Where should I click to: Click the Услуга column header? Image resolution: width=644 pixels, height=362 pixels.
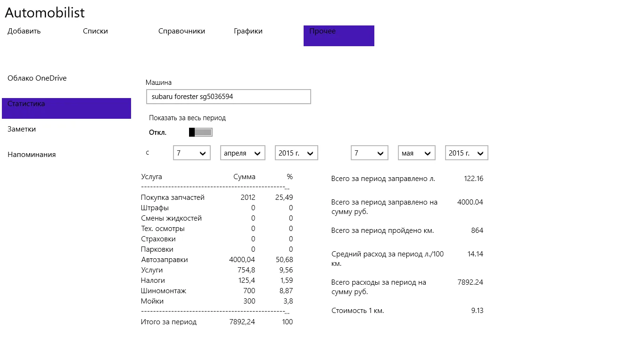(151, 177)
